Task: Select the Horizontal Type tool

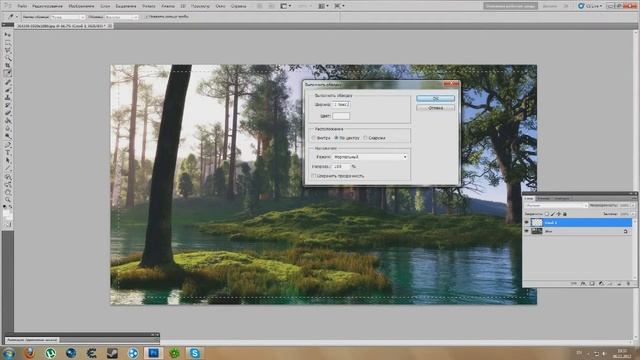Action: (x=8, y=152)
